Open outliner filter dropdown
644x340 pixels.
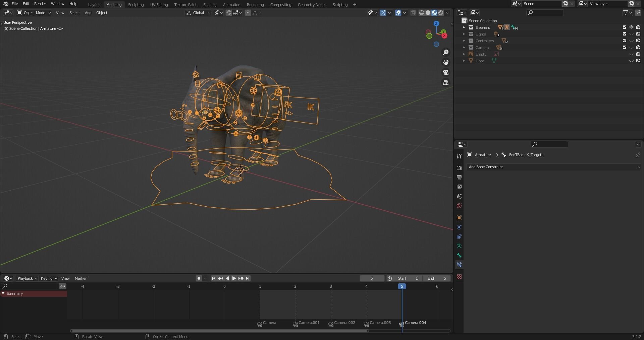627,13
